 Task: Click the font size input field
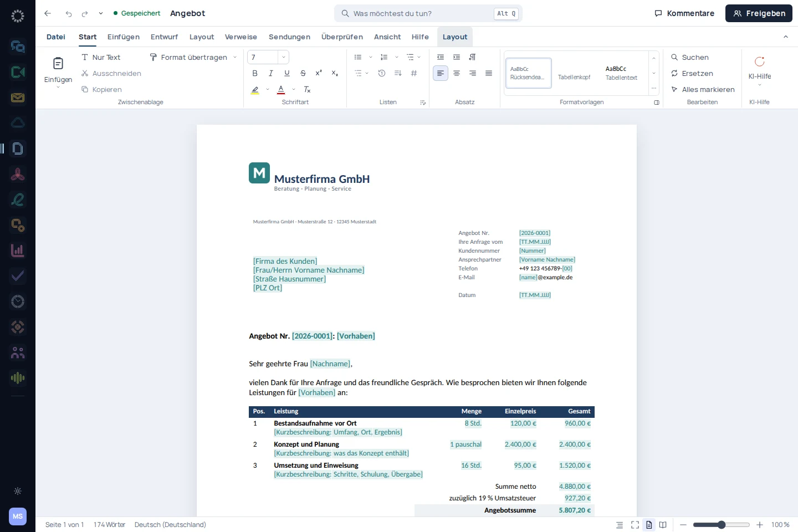263,57
